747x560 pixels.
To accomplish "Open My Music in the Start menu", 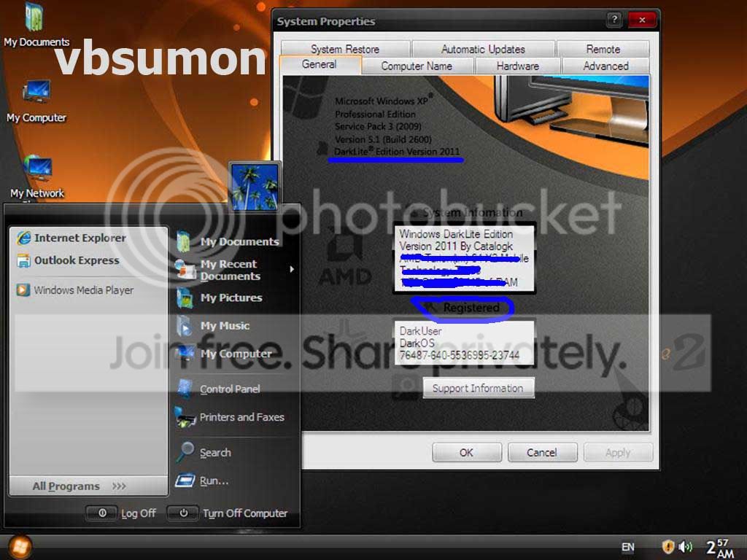I will click(x=213, y=326).
